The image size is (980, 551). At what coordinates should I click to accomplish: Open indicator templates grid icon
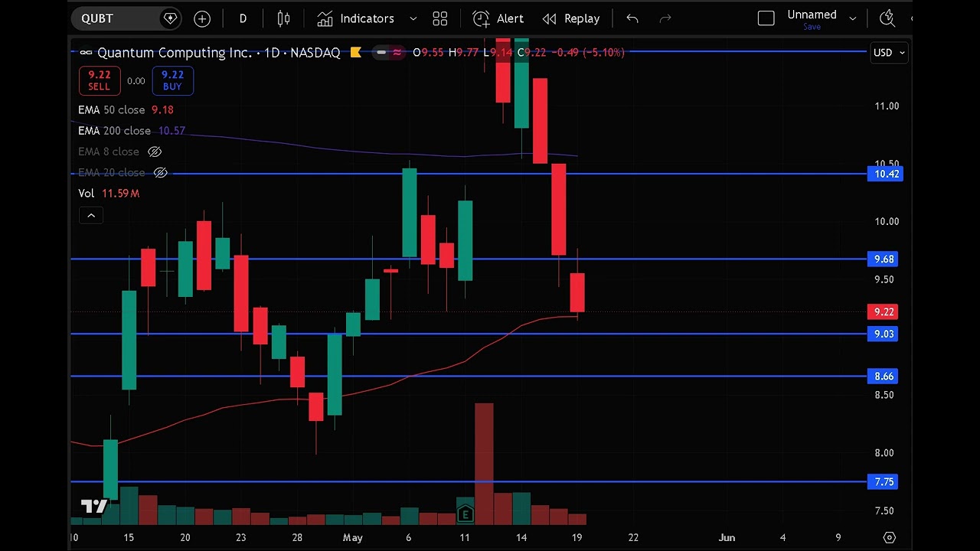coord(439,18)
